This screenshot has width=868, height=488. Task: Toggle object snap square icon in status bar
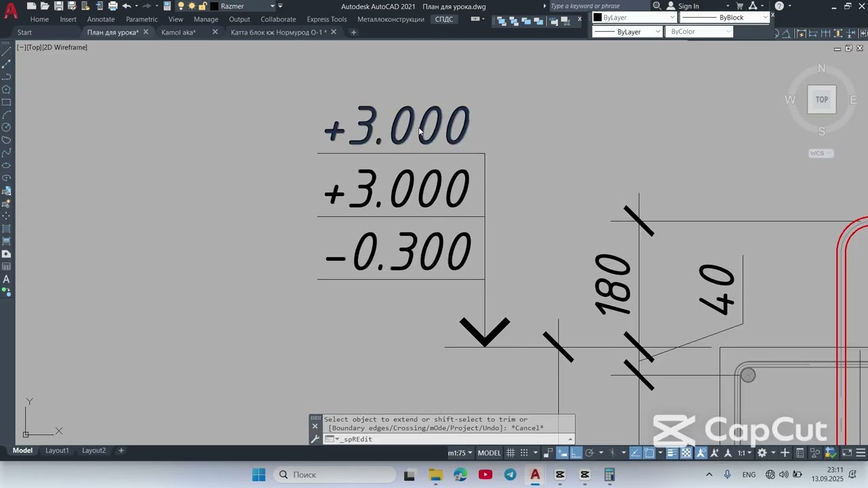(x=649, y=453)
